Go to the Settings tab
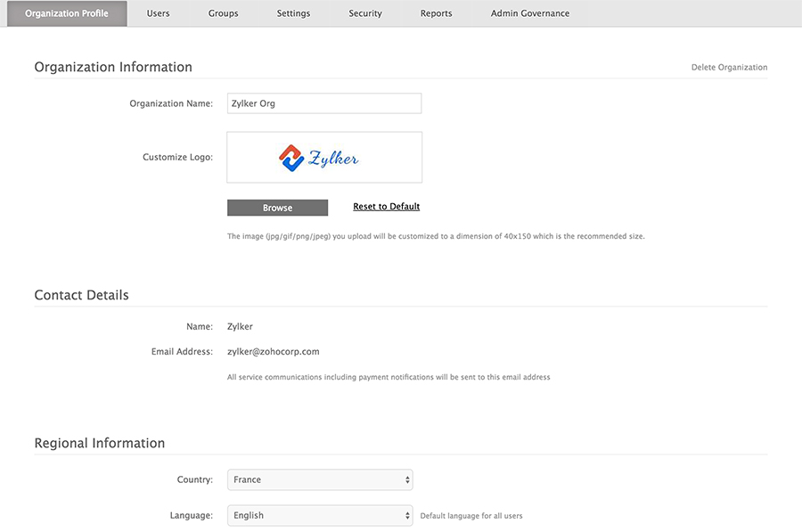802x532 pixels. click(x=293, y=13)
